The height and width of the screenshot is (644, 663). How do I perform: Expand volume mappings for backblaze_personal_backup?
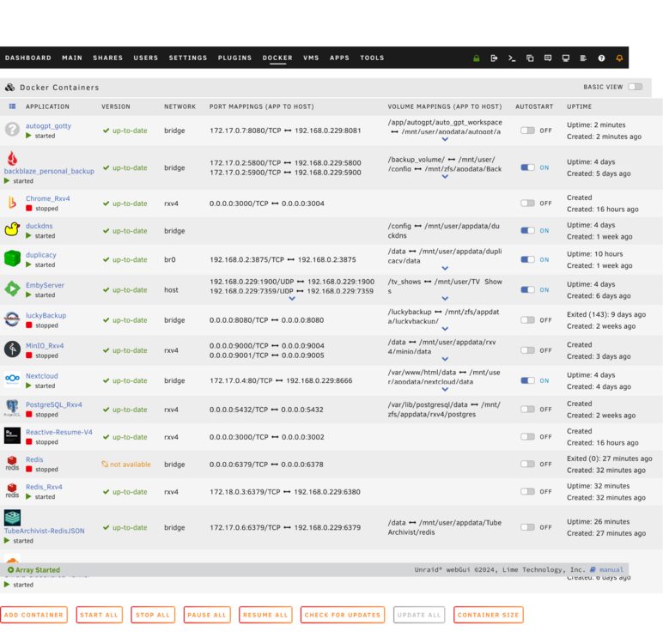[x=445, y=177]
